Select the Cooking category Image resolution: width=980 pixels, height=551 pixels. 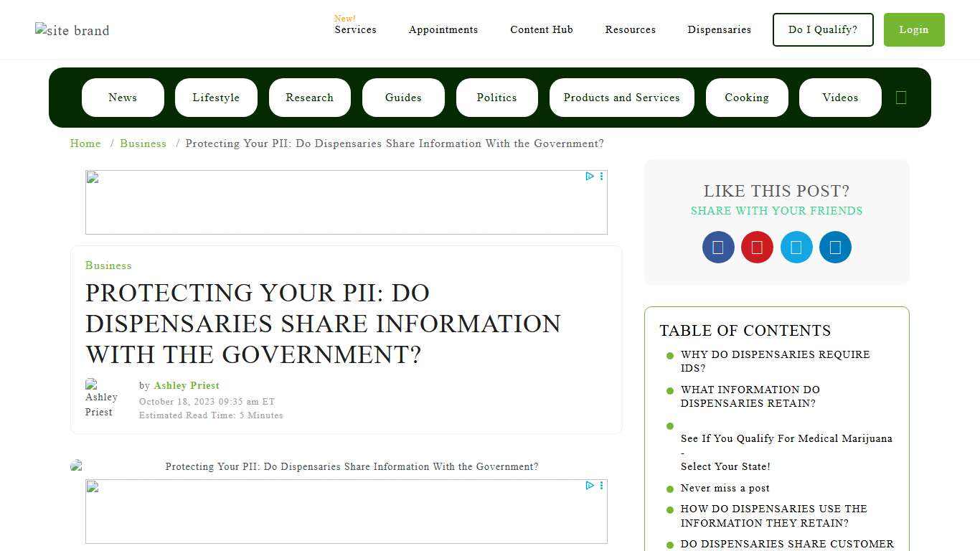[x=747, y=97]
